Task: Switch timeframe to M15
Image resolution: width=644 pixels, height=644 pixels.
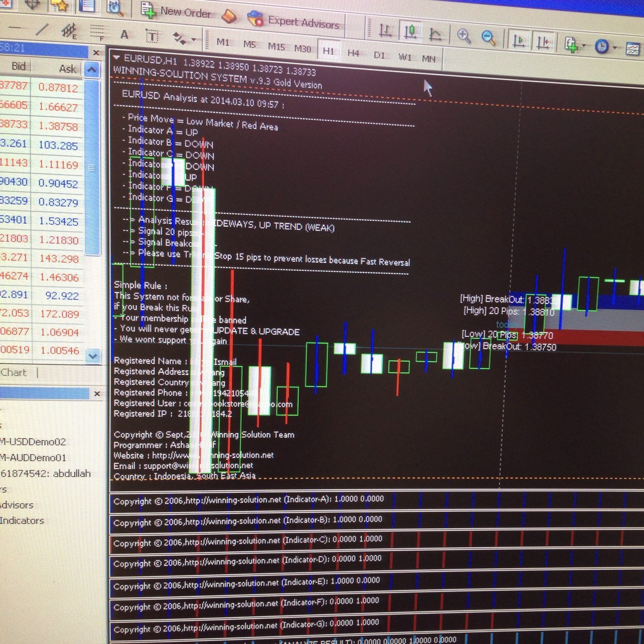Action: click(276, 46)
